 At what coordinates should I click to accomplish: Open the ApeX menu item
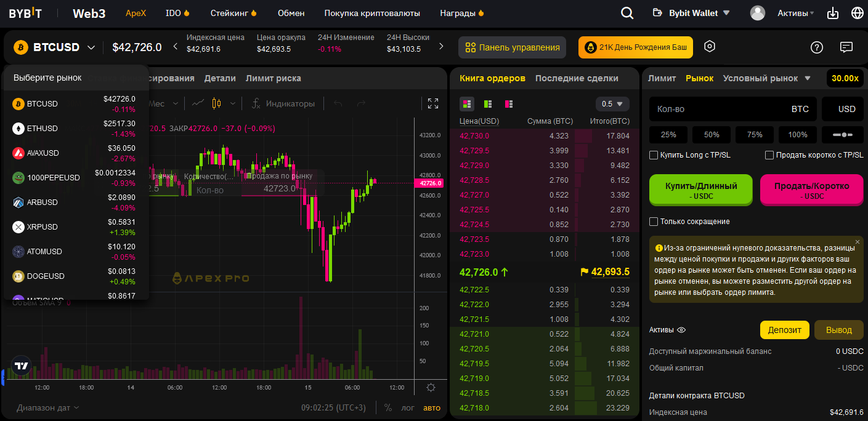pyautogui.click(x=136, y=13)
